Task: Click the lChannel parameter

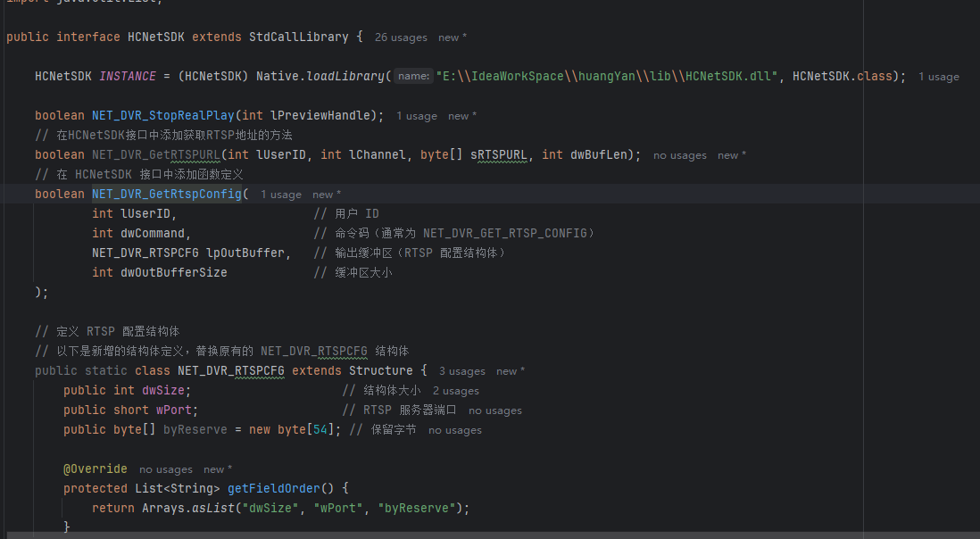Action: pos(377,155)
